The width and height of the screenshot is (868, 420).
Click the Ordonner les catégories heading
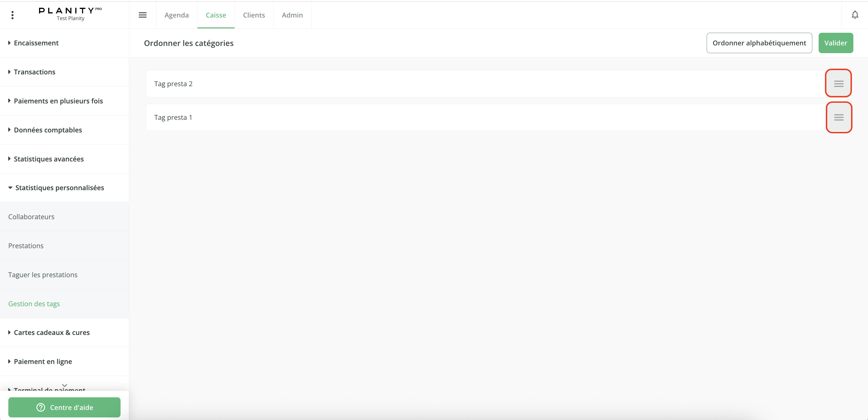189,43
